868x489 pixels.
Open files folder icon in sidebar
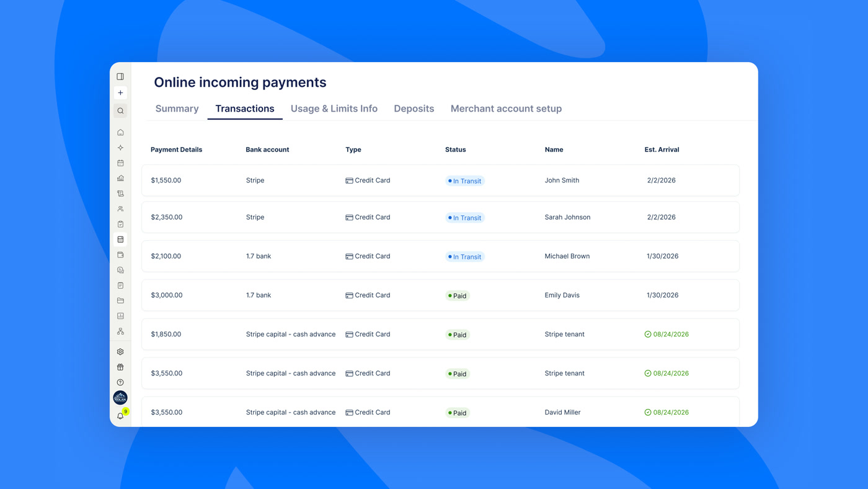[x=120, y=300]
